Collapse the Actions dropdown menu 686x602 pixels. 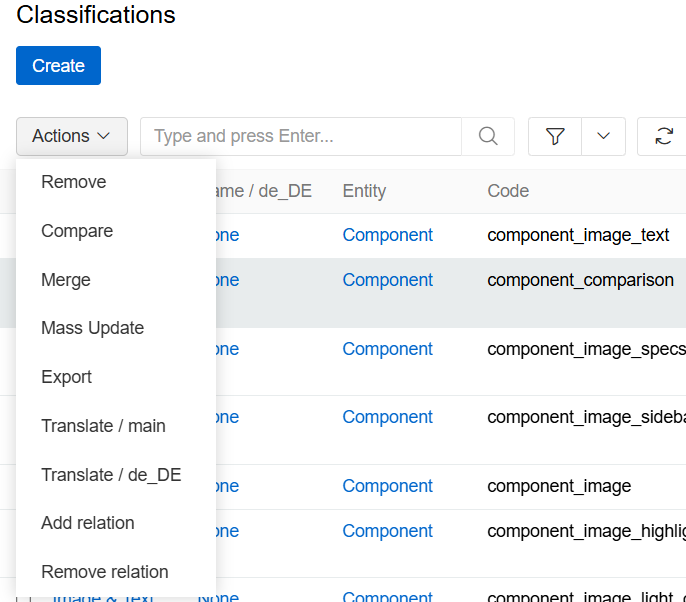(x=71, y=136)
